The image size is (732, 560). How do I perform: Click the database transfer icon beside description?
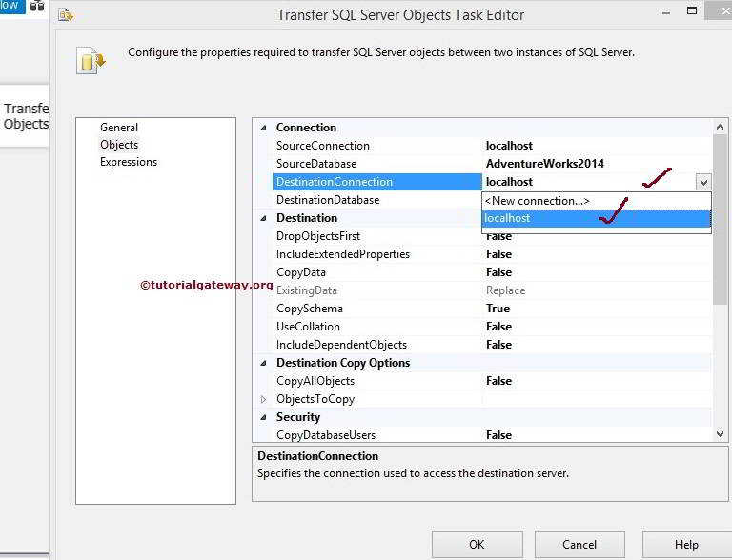click(x=91, y=61)
